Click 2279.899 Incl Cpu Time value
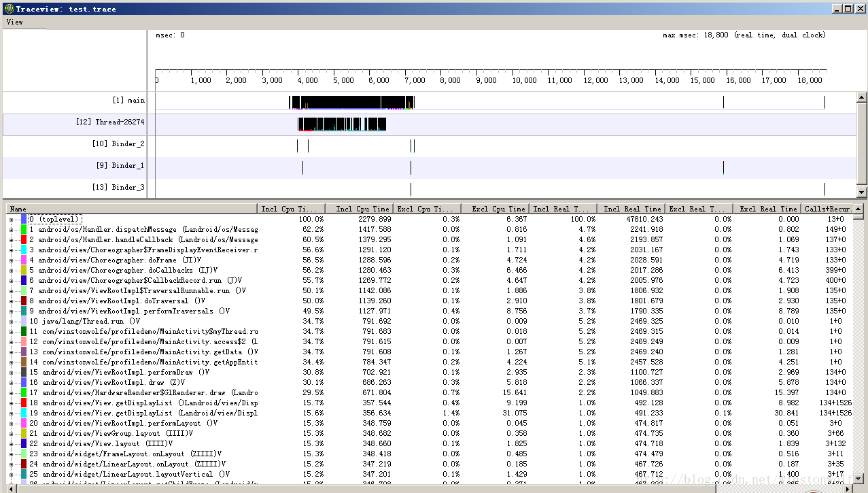 coord(375,220)
